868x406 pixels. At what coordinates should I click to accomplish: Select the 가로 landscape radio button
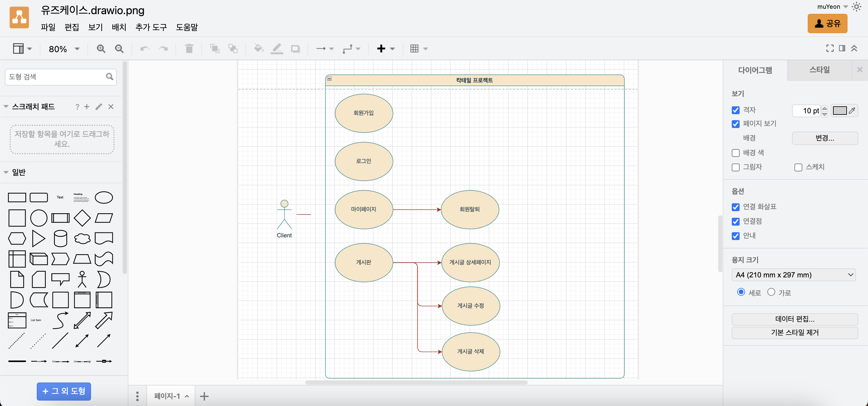[771, 292]
